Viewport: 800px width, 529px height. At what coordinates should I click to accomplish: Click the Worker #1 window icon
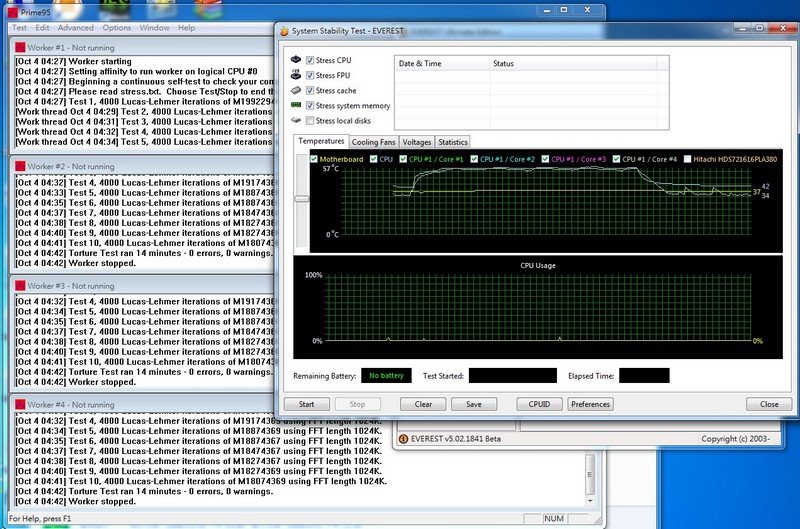tap(20, 47)
